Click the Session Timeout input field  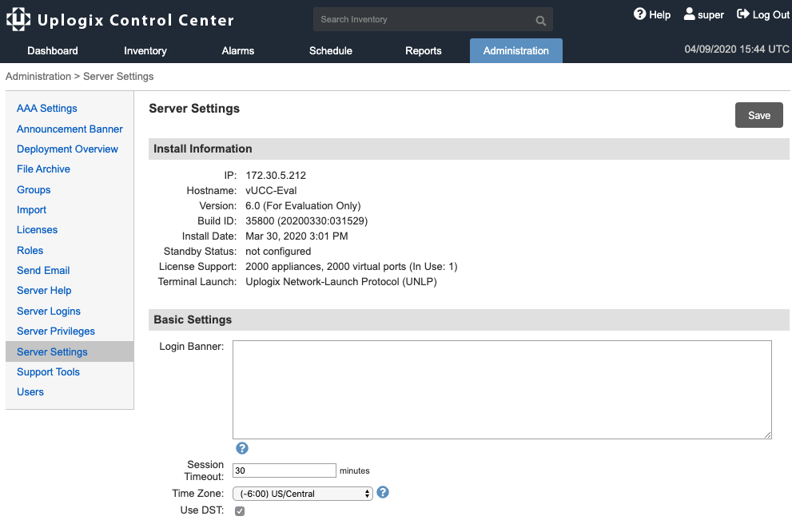[285, 470]
